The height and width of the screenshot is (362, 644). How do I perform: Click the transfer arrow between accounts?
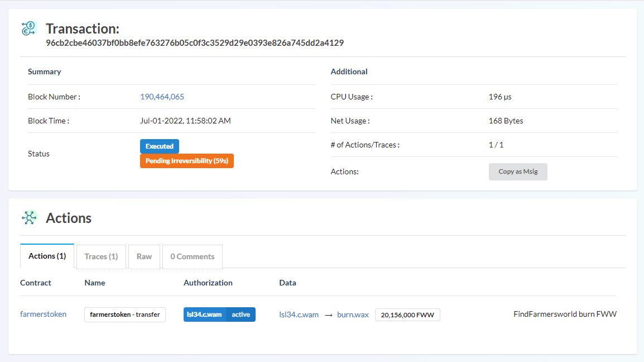[329, 315]
